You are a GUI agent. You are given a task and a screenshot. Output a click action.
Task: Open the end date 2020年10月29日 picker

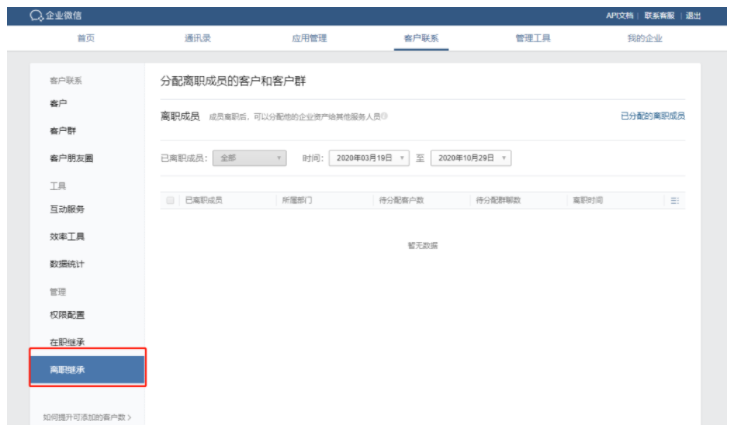pyautogui.click(x=471, y=158)
